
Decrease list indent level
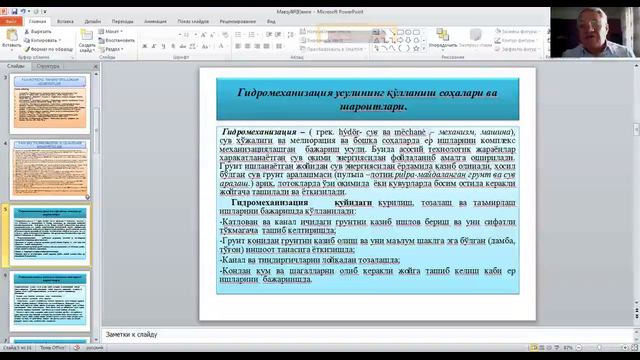pyautogui.click(x=269, y=35)
